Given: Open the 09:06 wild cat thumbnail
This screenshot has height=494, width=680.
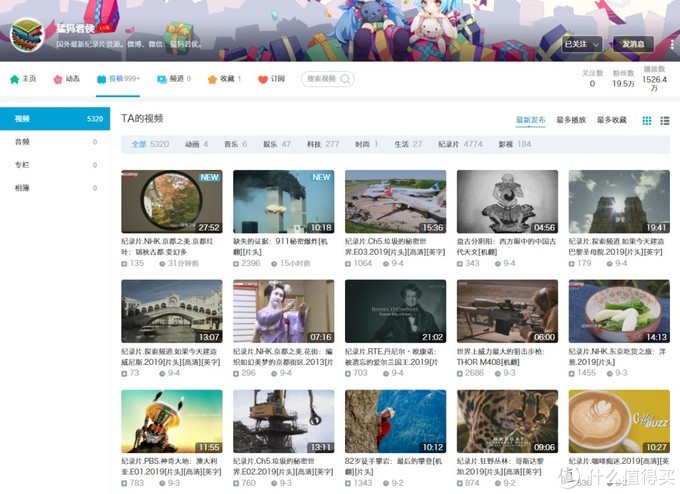Looking at the screenshot, I should (507, 422).
